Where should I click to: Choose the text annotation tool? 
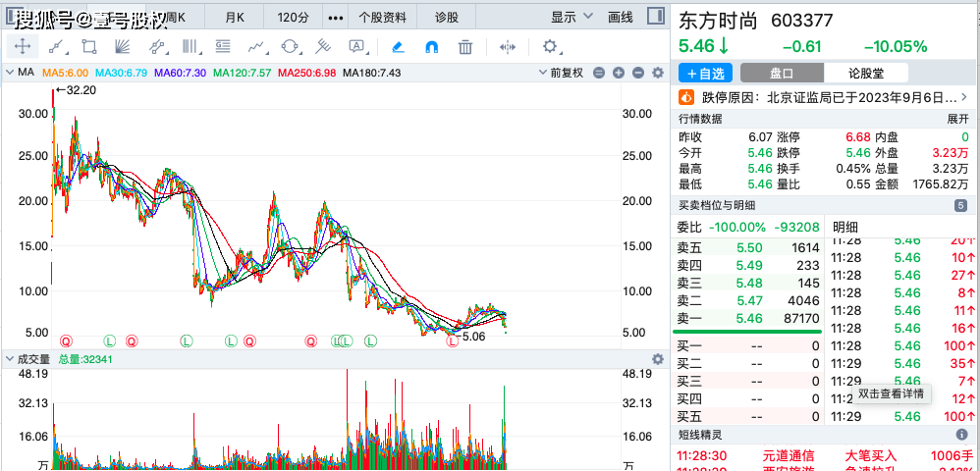(x=356, y=46)
